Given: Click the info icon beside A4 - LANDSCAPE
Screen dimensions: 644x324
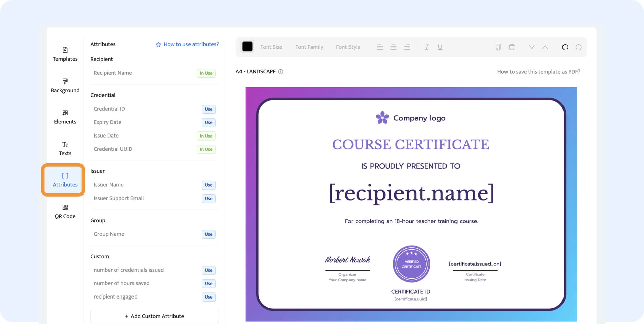Looking at the screenshot, I should click(x=281, y=72).
